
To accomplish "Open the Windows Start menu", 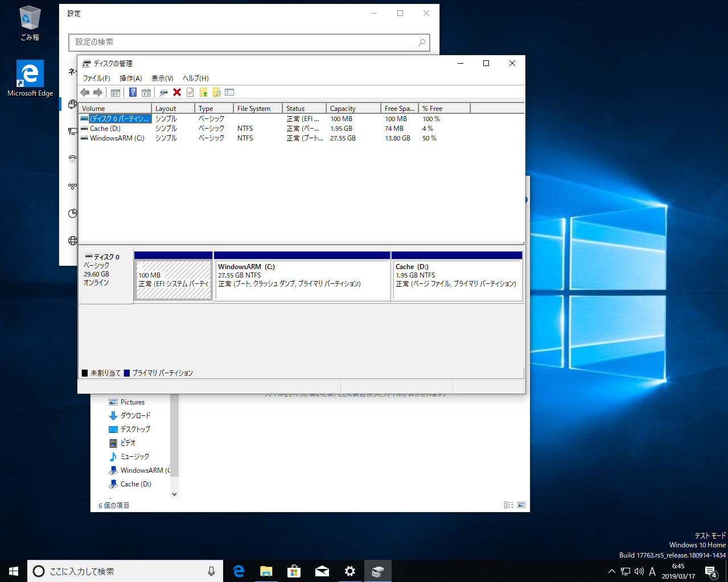I will 14,571.
